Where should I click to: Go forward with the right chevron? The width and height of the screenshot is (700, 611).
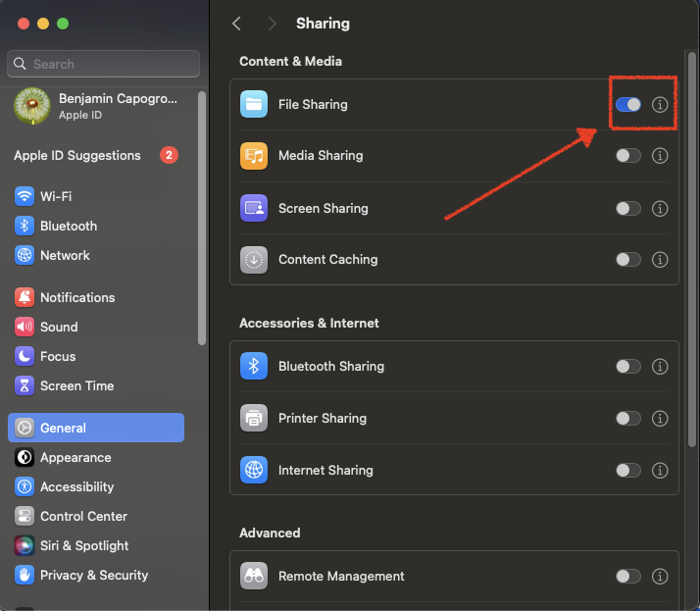(272, 24)
